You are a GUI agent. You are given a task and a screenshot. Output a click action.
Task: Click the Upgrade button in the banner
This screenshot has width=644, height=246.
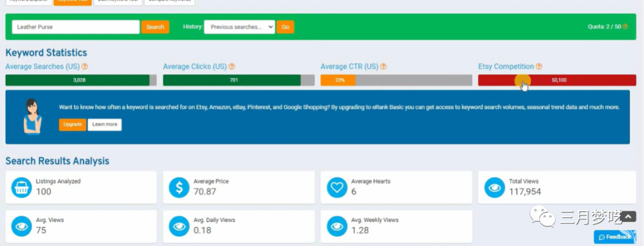(72, 125)
